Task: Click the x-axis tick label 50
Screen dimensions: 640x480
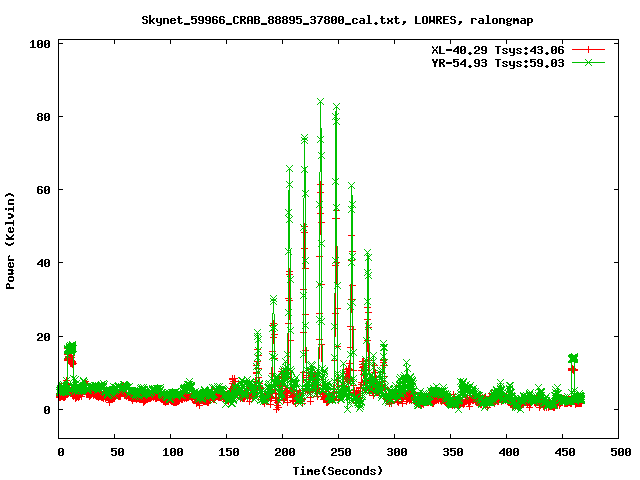Action: [x=117, y=452]
